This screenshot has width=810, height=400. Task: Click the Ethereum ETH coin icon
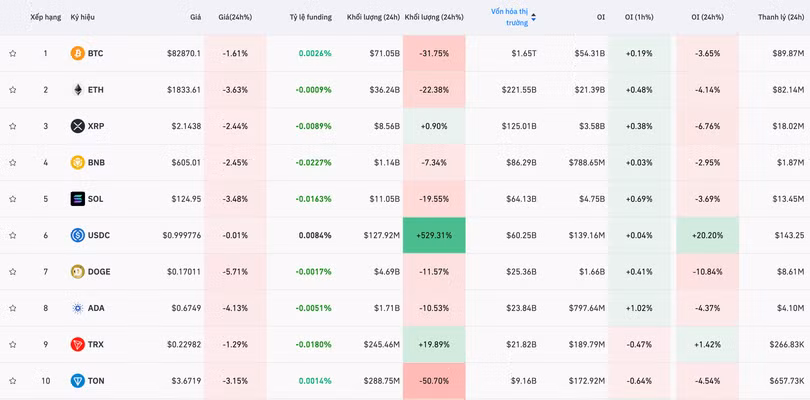(x=77, y=90)
